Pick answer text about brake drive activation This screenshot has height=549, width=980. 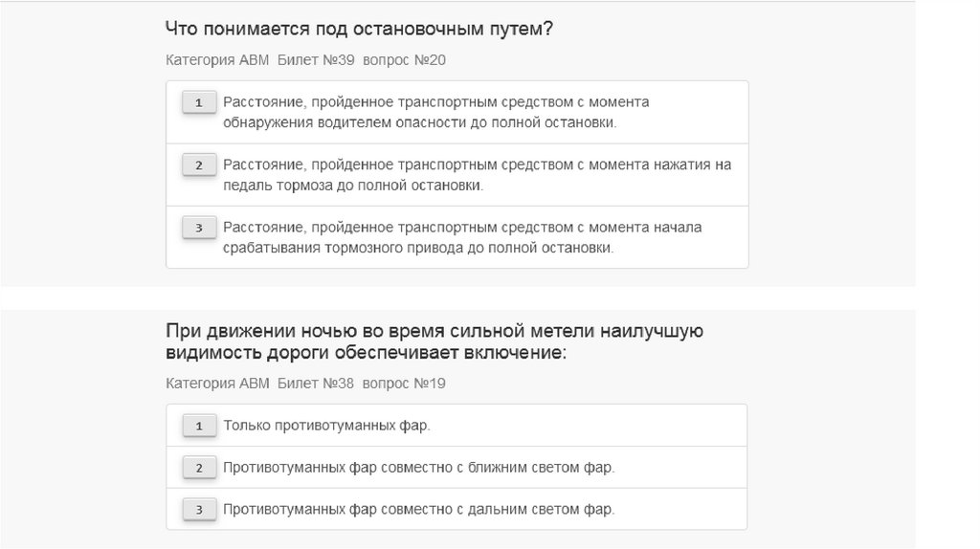pos(462,237)
